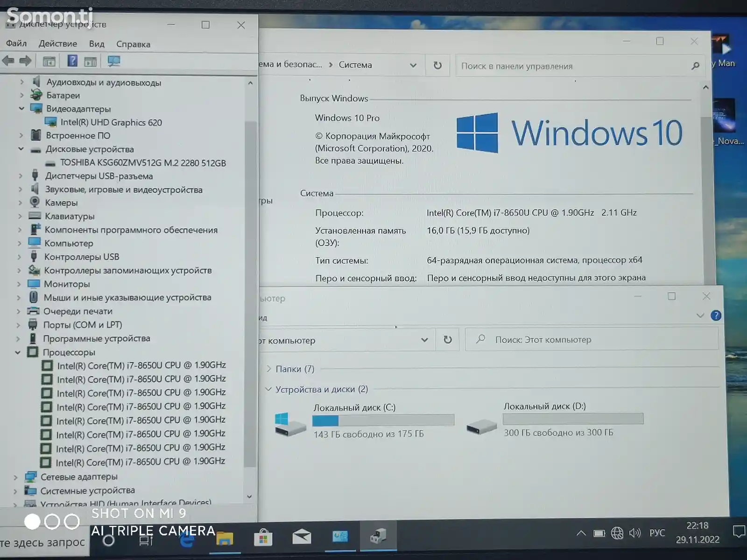Open notification center icon on taskbar

(739, 532)
